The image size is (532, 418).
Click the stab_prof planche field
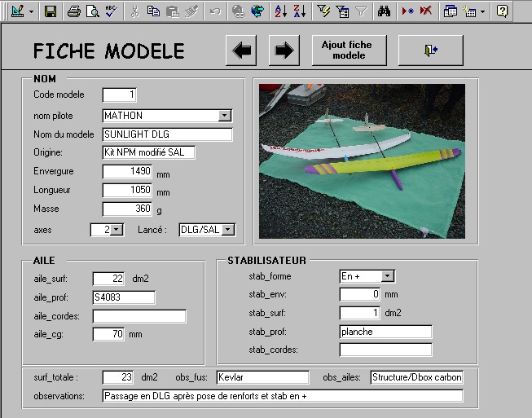386,332
